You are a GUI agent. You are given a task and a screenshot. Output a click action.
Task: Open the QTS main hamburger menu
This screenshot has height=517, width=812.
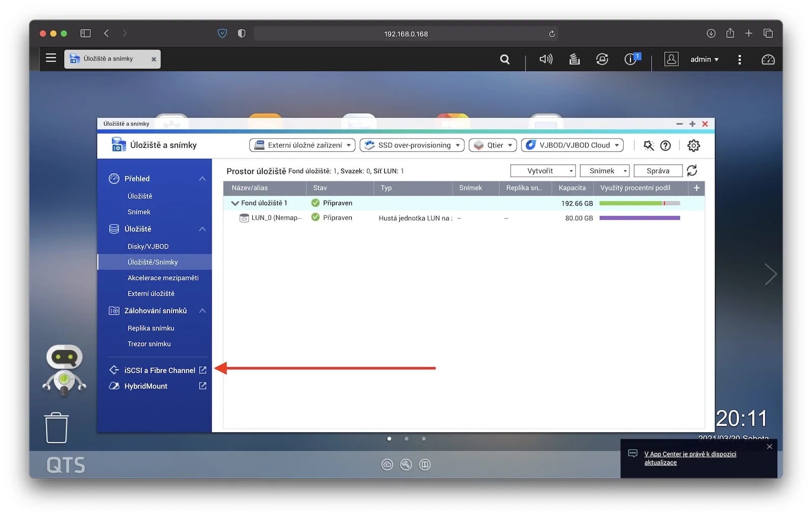point(51,58)
